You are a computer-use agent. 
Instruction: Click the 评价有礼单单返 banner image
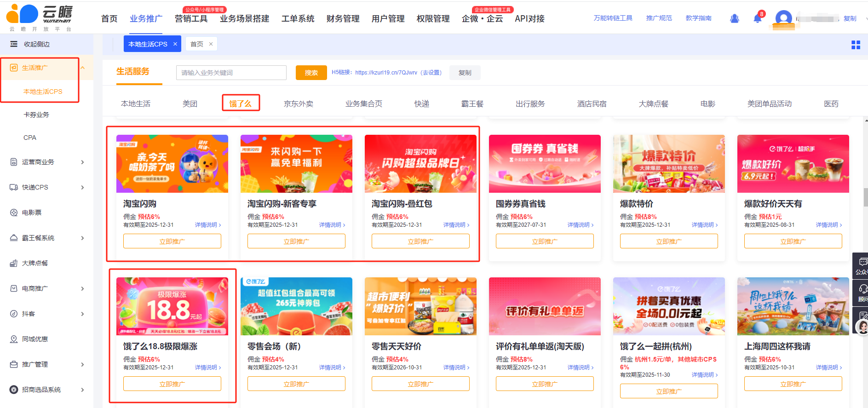pos(545,306)
